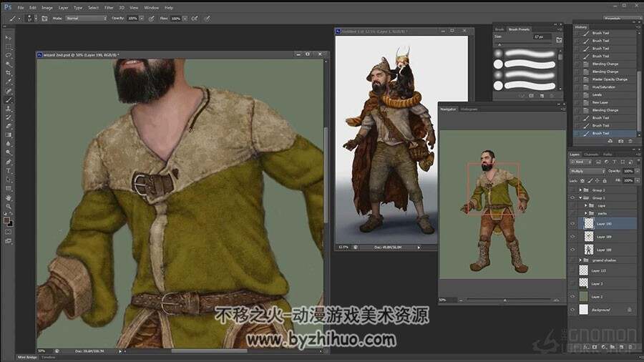Open the Image menu
Image resolution: width=644 pixels, height=362 pixels.
pos(47,7)
